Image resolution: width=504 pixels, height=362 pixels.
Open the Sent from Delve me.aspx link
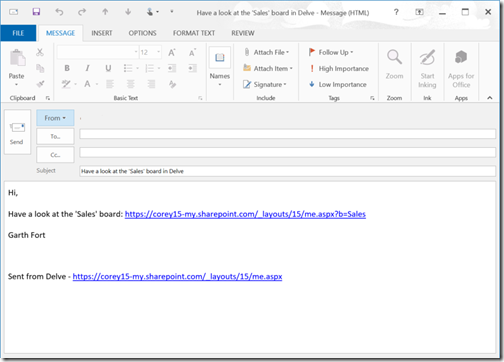point(177,276)
